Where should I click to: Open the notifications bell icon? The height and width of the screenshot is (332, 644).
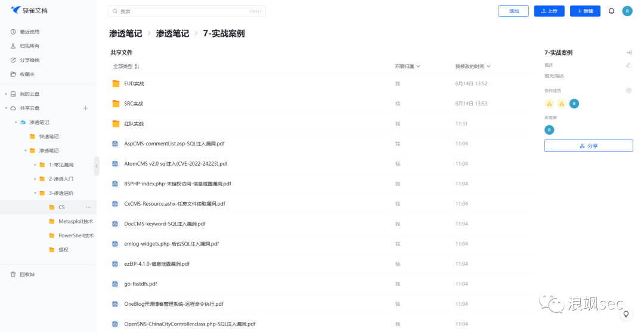[611, 11]
